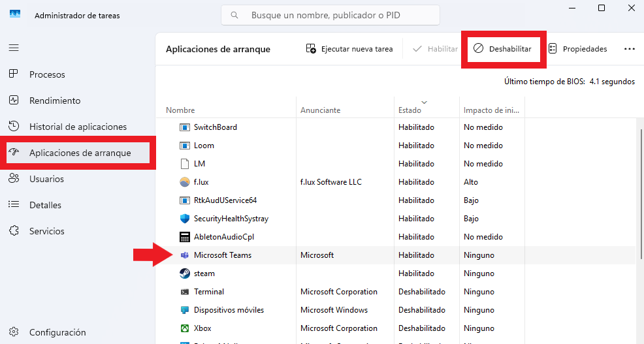Select the Dispositivos móviles row name
The width and height of the screenshot is (644, 344).
pos(229,310)
